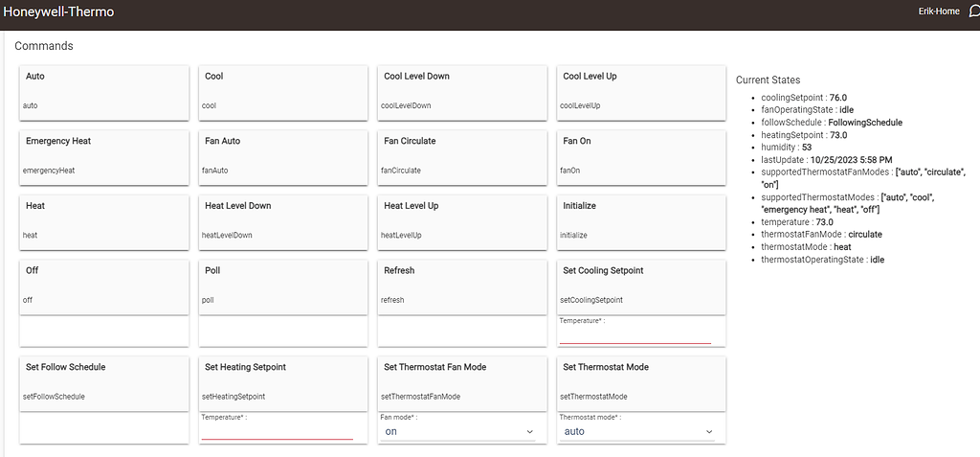Trigger the Fan Circulate command

point(461,156)
